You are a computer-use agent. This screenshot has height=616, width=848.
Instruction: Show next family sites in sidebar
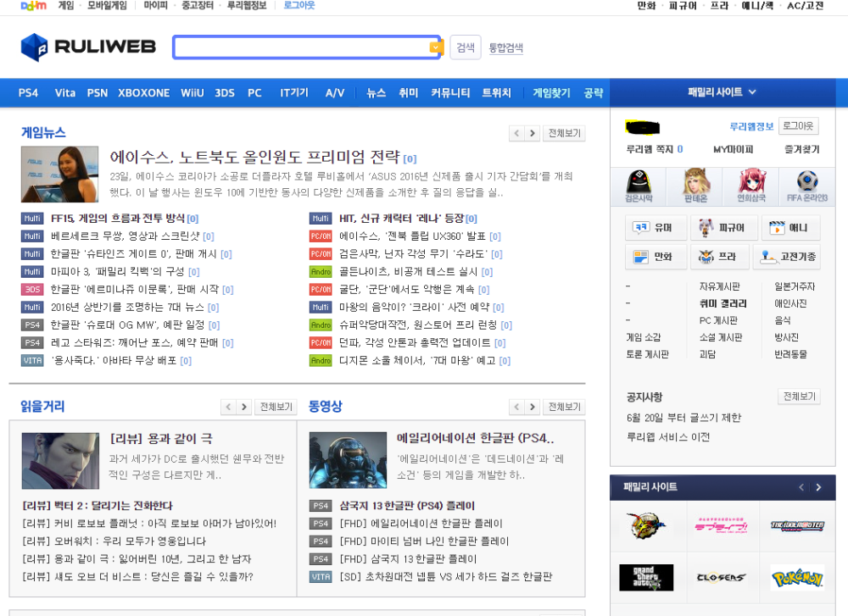pyautogui.click(x=818, y=487)
